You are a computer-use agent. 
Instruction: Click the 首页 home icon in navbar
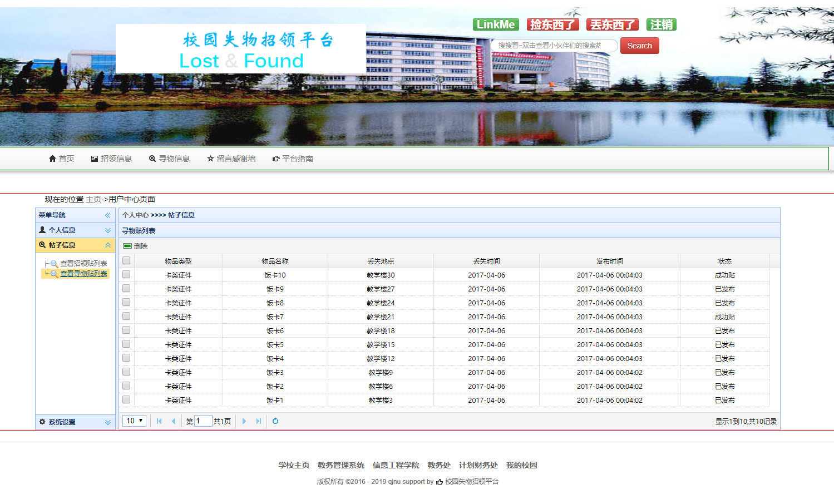[53, 159]
